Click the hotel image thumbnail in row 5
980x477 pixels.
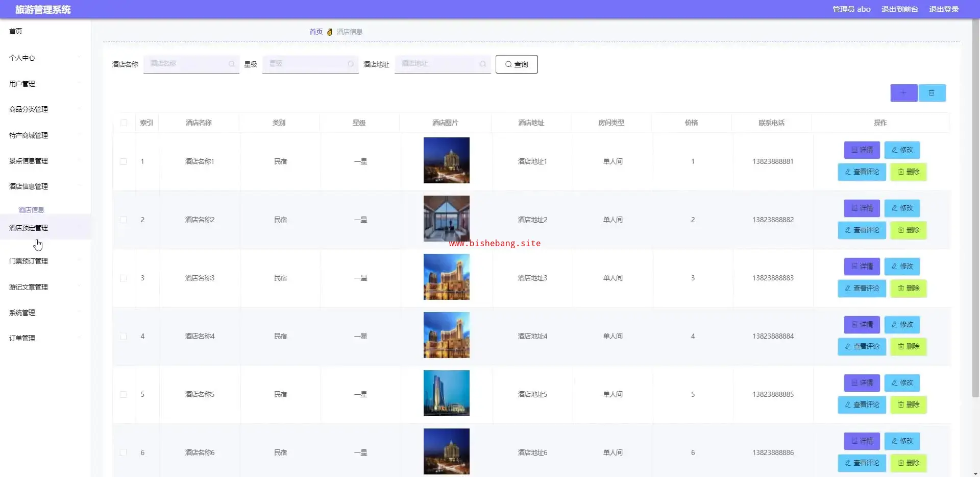[446, 393]
